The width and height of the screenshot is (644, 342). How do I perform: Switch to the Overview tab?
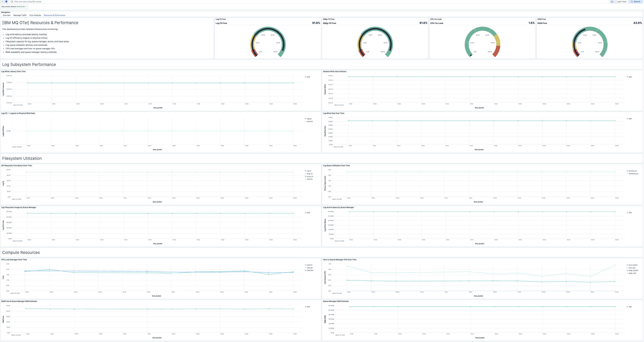(7, 15)
